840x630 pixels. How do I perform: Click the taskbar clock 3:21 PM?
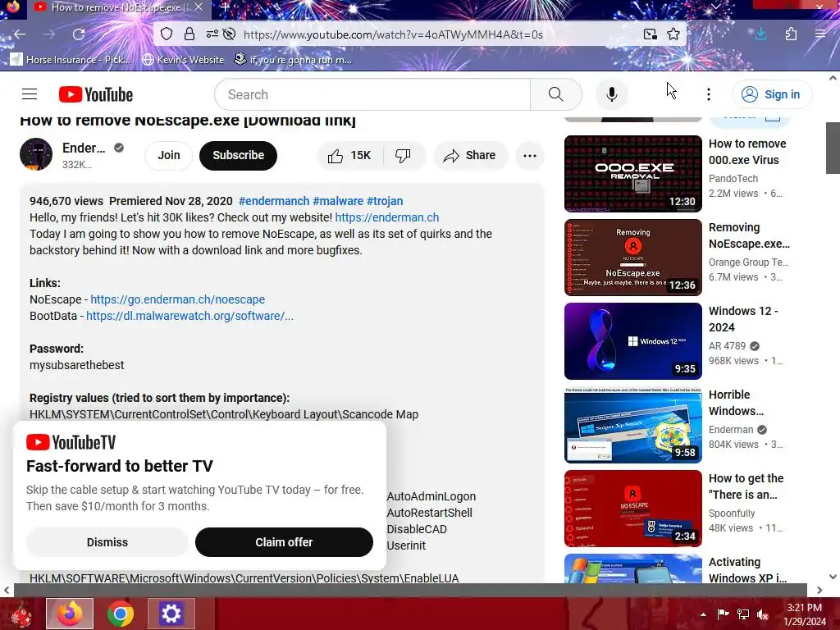(804, 614)
